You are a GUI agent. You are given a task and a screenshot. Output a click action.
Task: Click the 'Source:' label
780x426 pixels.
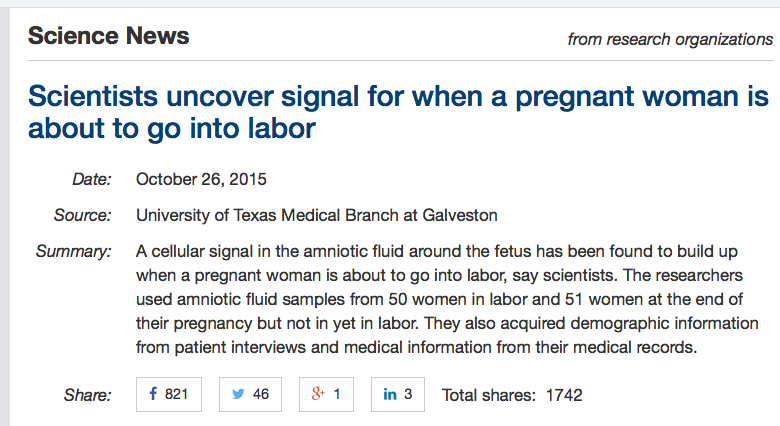click(x=83, y=215)
